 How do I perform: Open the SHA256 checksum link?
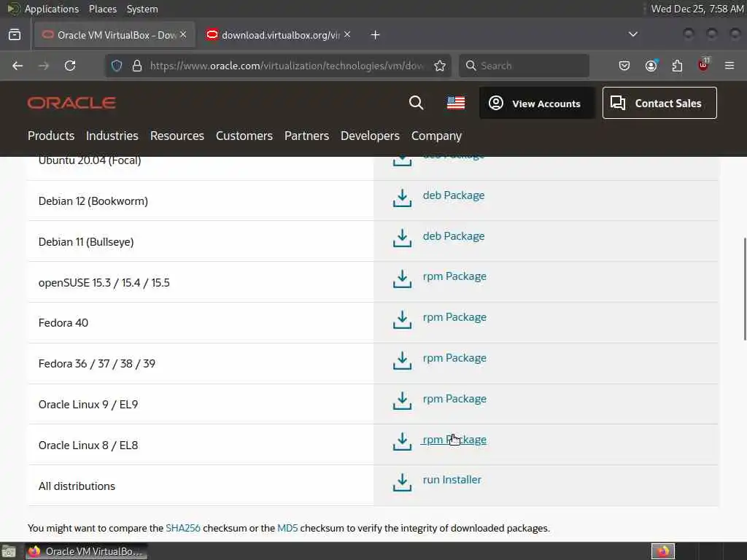[183, 528]
